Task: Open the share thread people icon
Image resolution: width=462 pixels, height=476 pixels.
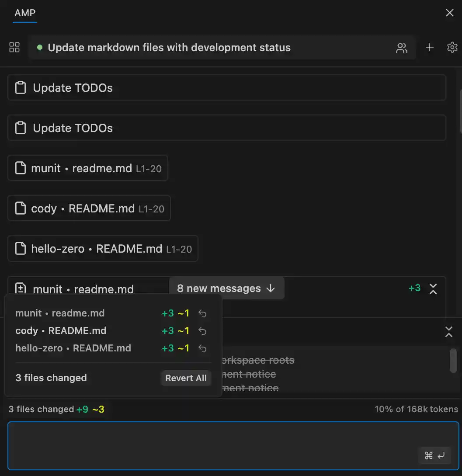Action: (402, 48)
